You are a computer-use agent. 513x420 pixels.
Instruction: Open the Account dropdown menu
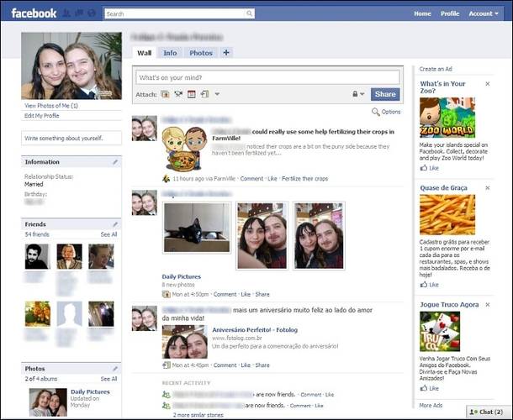tap(484, 13)
